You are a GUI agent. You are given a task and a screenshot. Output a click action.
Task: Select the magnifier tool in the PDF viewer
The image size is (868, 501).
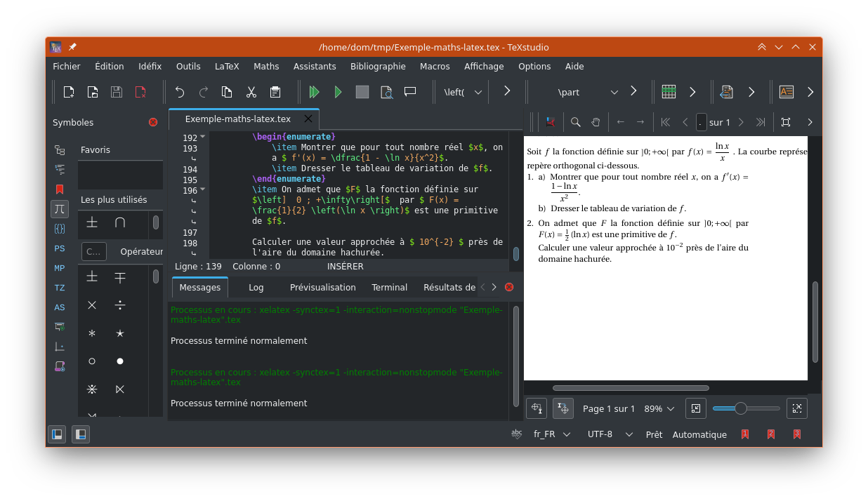click(x=576, y=122)
